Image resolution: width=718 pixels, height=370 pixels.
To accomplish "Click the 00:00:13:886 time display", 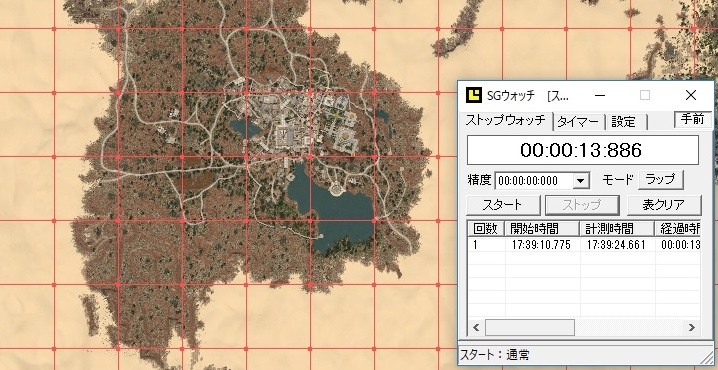I will point(582,150).
